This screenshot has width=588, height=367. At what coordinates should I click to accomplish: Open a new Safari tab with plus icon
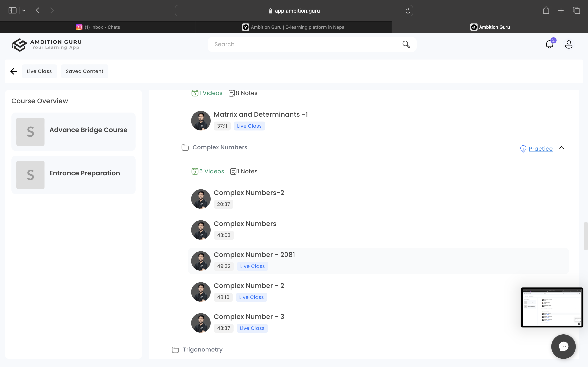pyautogui.click(x=561, y=10)
